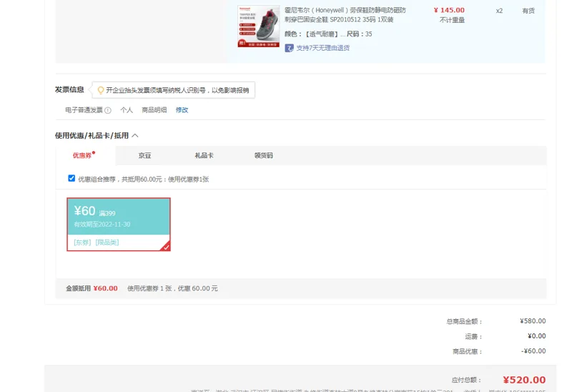Screen dimensions: 572x392
Task: Click the lightbulb tip icon in invoice notice
Action: [x=100, y=90]
